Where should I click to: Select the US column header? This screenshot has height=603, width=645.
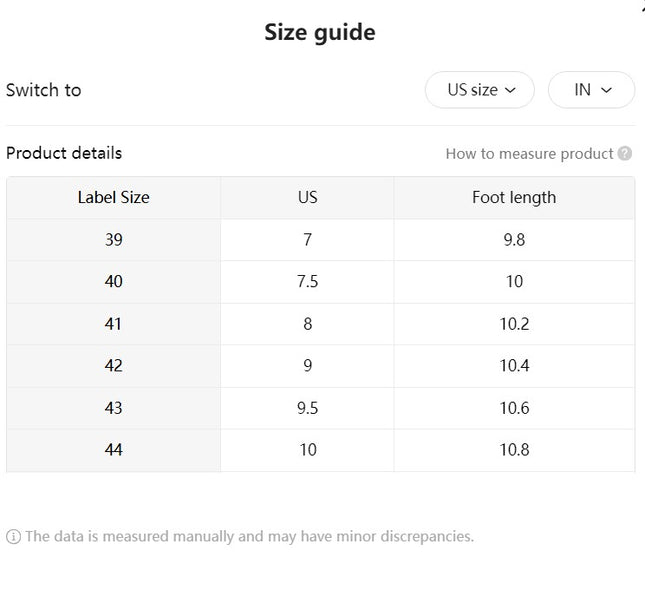click(307, 197)
